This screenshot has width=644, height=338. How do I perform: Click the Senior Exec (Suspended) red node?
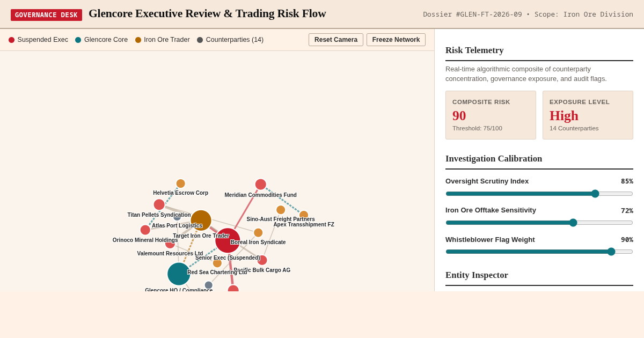point(228,240)
